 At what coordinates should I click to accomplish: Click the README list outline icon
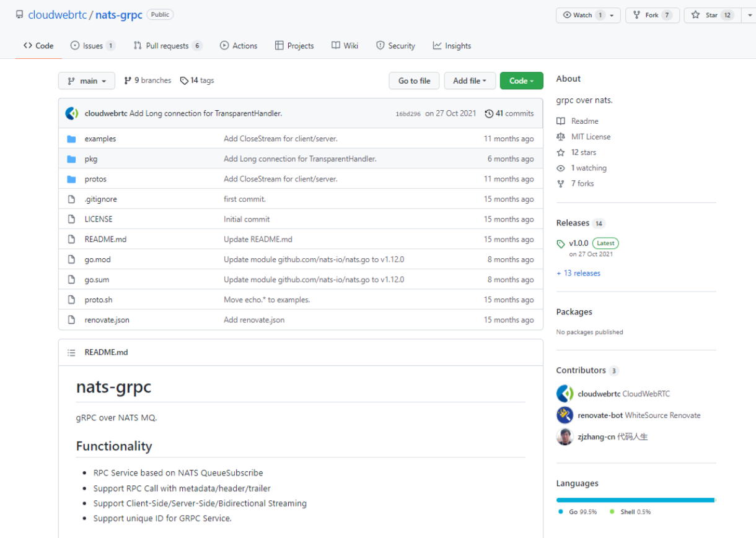coord(71,352)
